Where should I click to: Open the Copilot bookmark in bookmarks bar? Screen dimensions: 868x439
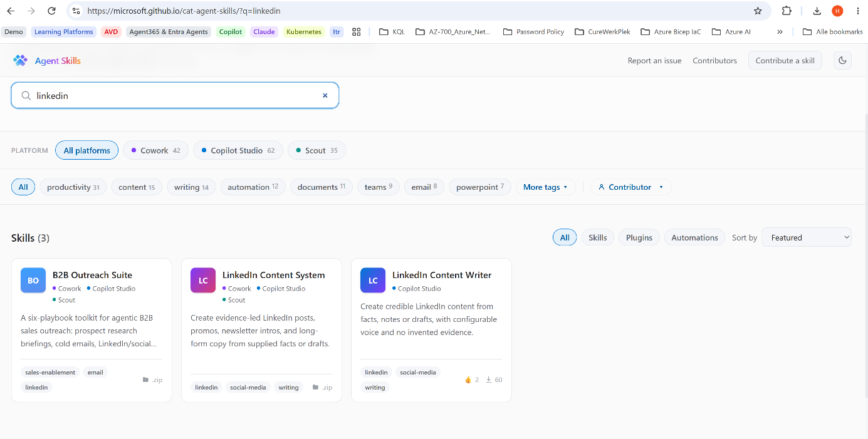point(230,32)
